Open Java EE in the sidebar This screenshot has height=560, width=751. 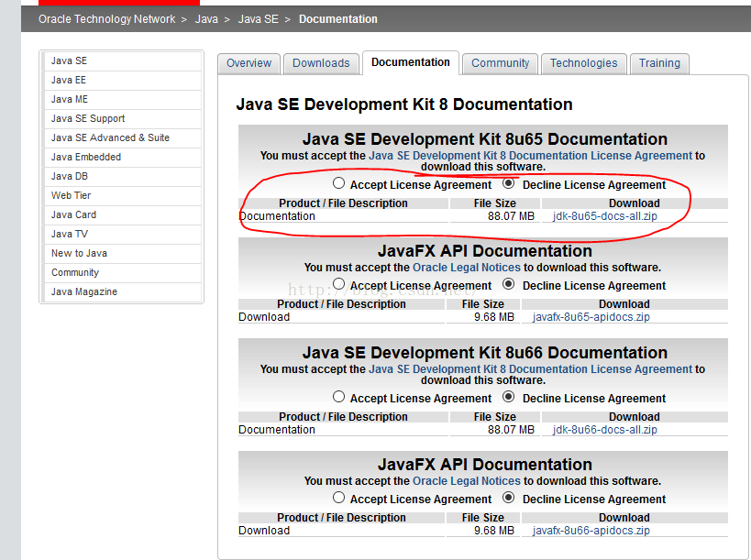(122, 80)
